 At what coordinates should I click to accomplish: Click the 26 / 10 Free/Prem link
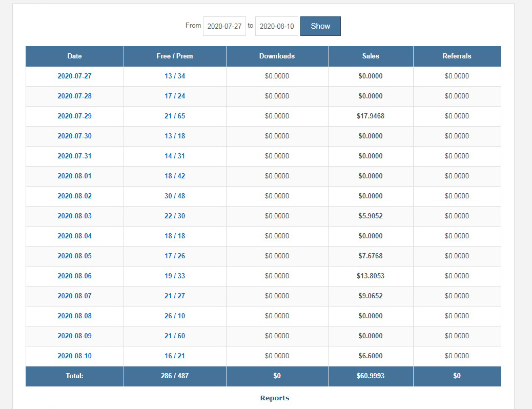(x=175, y=316)
